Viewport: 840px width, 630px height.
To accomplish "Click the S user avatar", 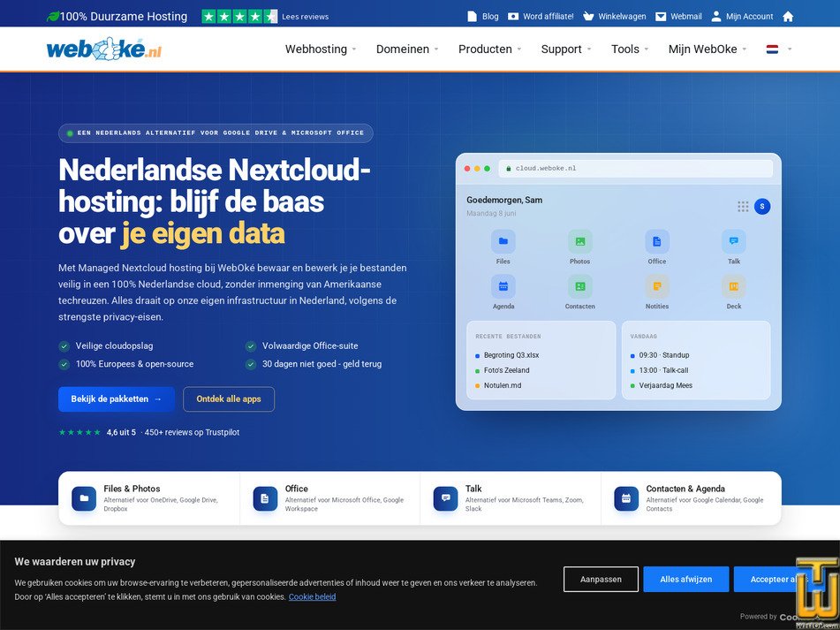I will 761,206.
